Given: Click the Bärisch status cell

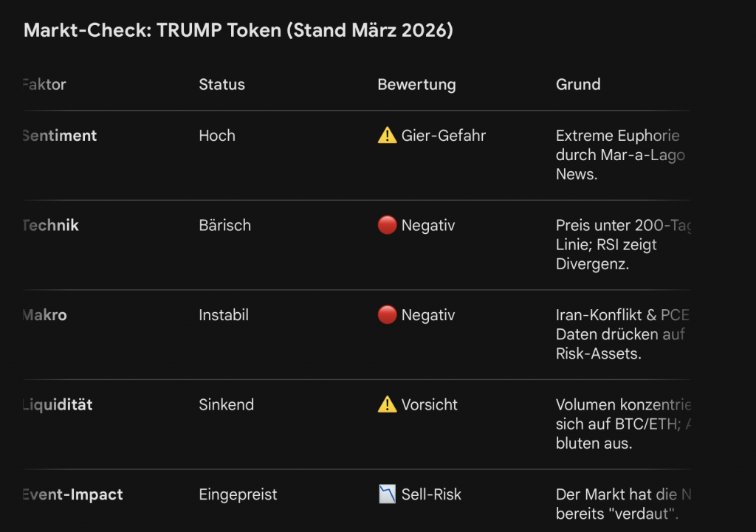Looking at the screenshot, I should click(x=224, y=226).
